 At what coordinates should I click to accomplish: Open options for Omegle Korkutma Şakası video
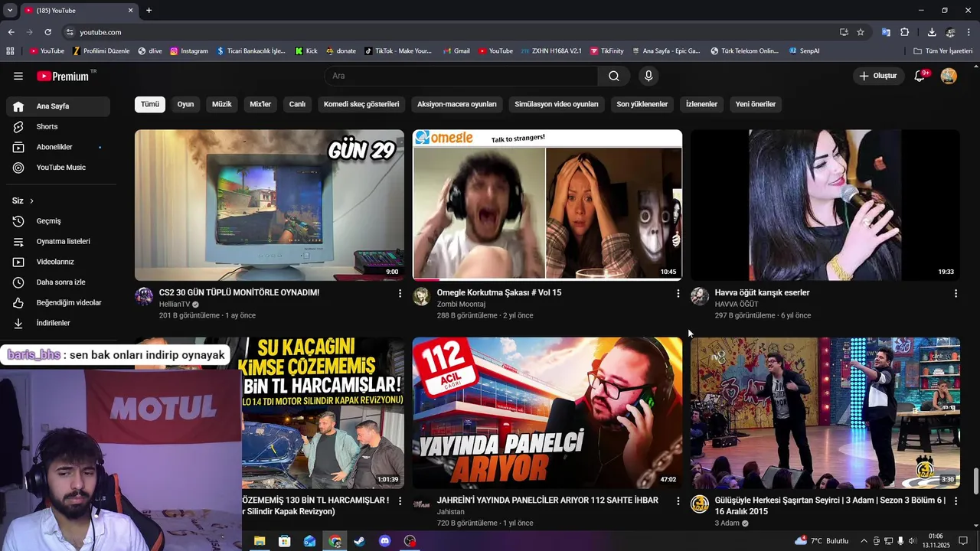click(x=678, y=293)
